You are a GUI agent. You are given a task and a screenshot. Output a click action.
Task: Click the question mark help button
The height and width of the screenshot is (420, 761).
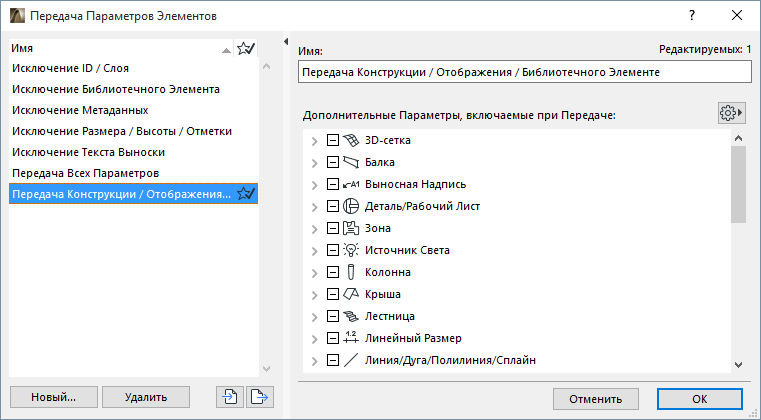pyautogui.click(x=692, y=16)
